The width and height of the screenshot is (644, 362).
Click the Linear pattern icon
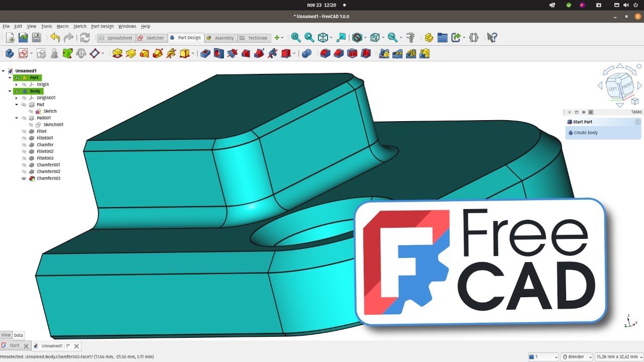click(397, 53)
